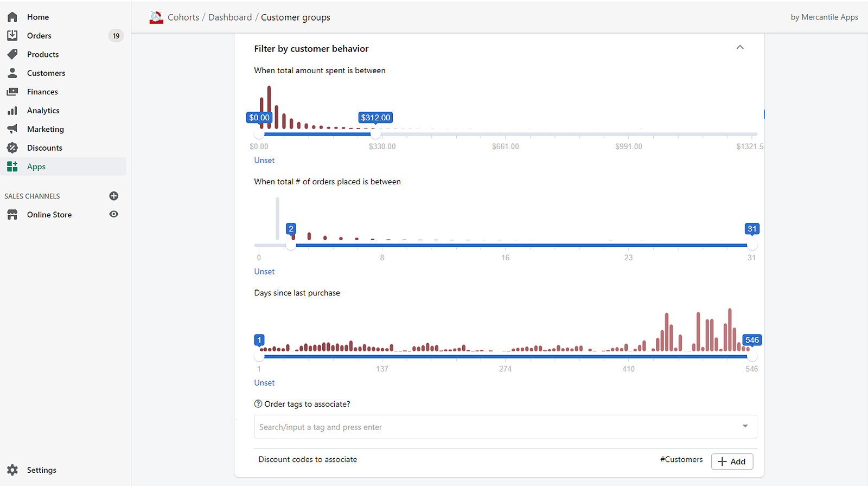
Task: Collapse the Filter by customer behavior section
Action: click(x=740, y=48)
